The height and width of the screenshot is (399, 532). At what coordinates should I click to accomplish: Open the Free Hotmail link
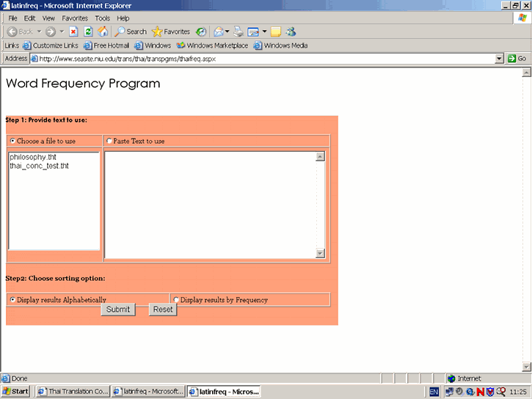click(x=106, y=45)
